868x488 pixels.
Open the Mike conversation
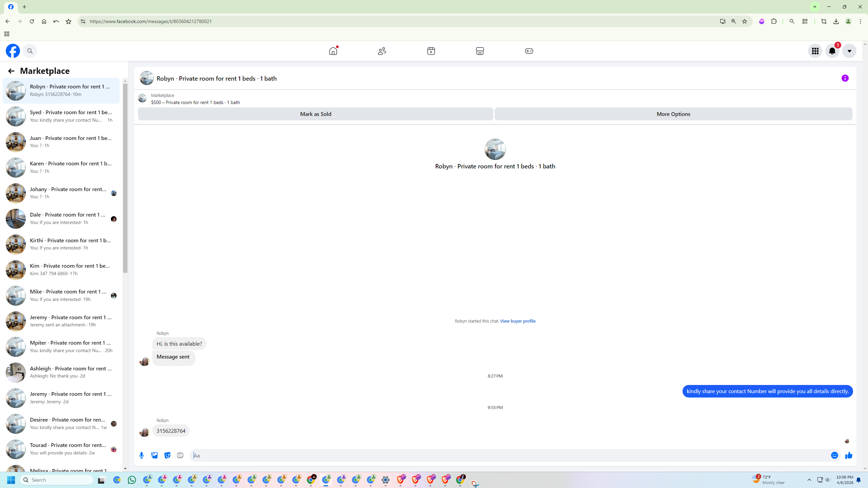point(61,296)
